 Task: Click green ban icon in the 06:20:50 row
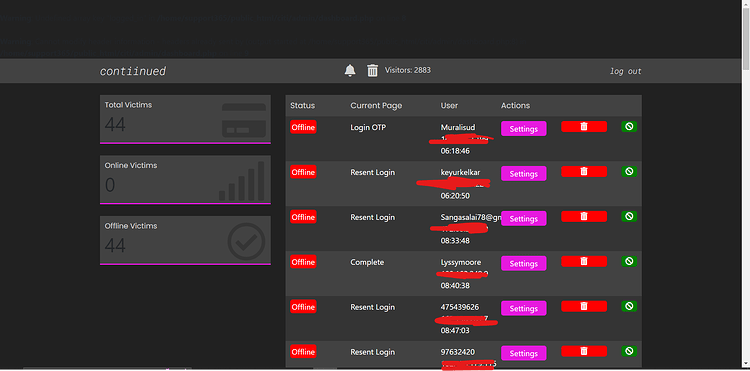click(x=629, y=171)
